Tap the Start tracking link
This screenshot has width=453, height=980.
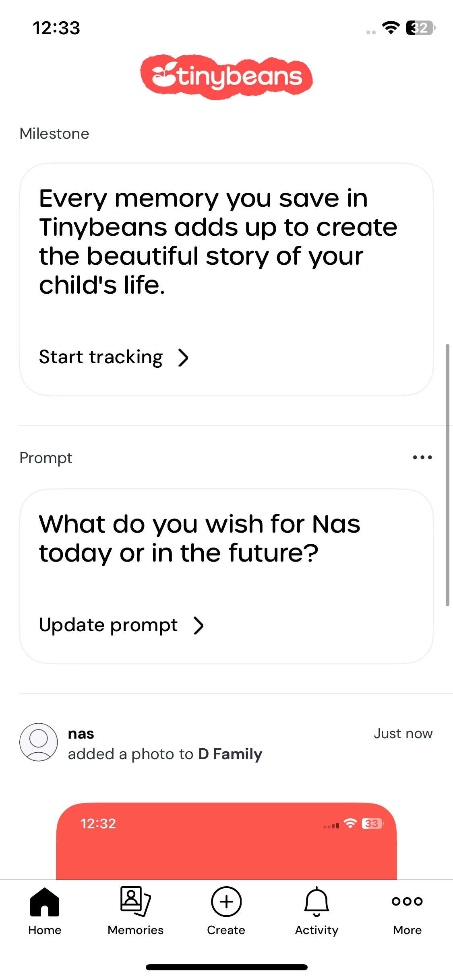101,357
